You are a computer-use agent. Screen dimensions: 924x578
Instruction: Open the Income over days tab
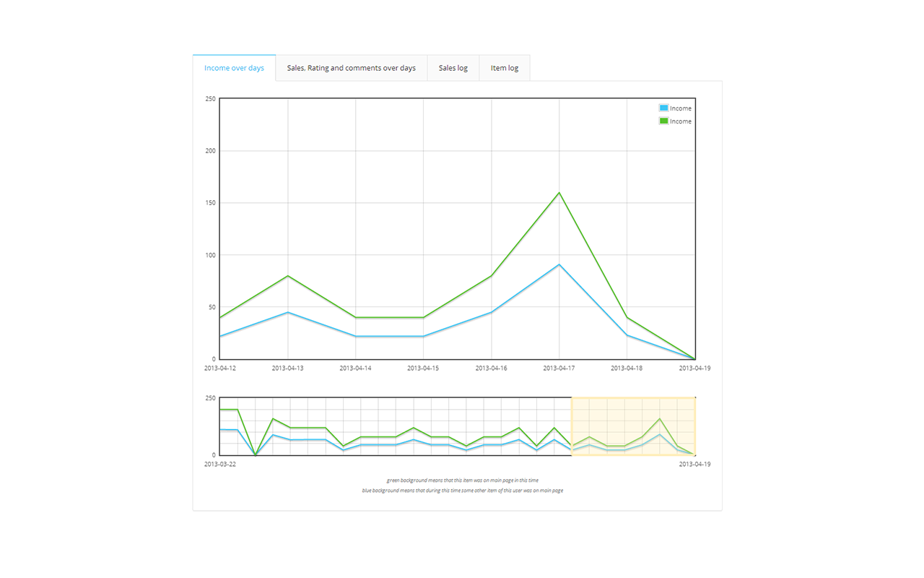click(234, 68)
